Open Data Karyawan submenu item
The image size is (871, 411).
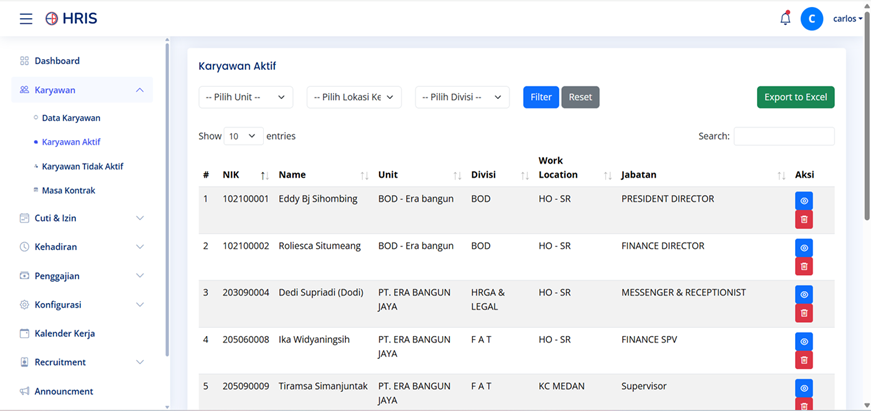(x=71, y=118)
